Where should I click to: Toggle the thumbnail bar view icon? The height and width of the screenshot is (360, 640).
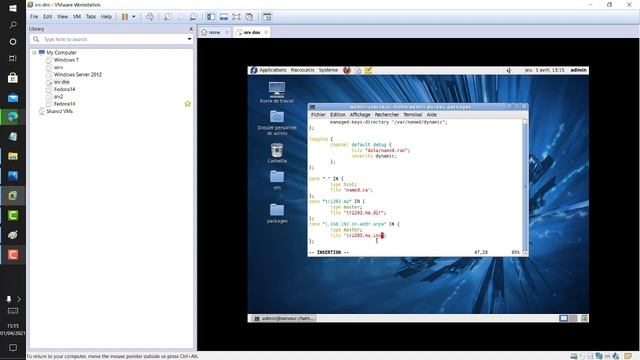pos(224,17)
